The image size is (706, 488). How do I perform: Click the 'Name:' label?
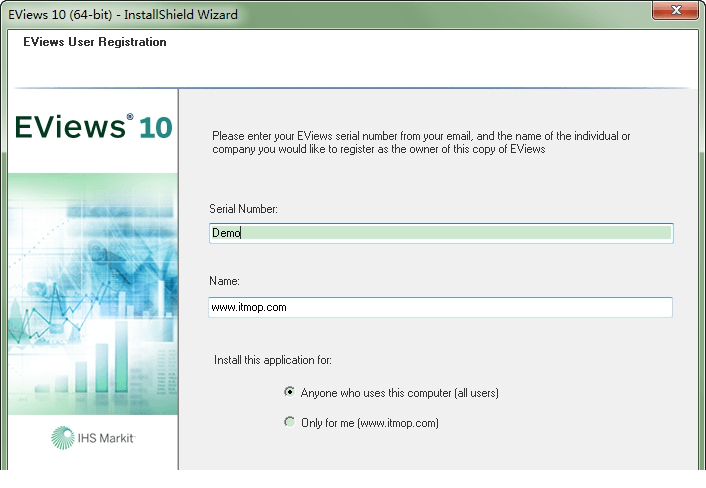pyautogui.click(x=224, y=281)
